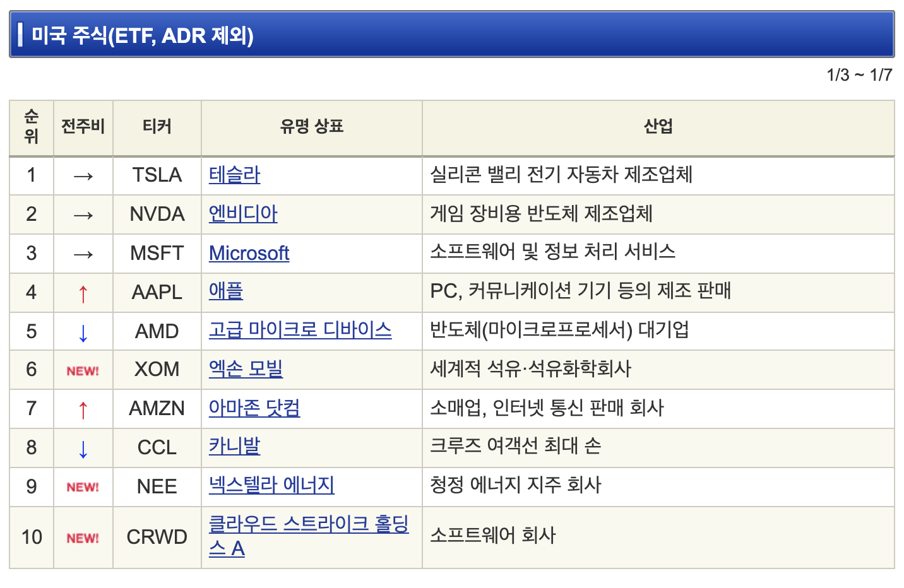
Task: Click the CCL ticker cell
Action: 157,447
